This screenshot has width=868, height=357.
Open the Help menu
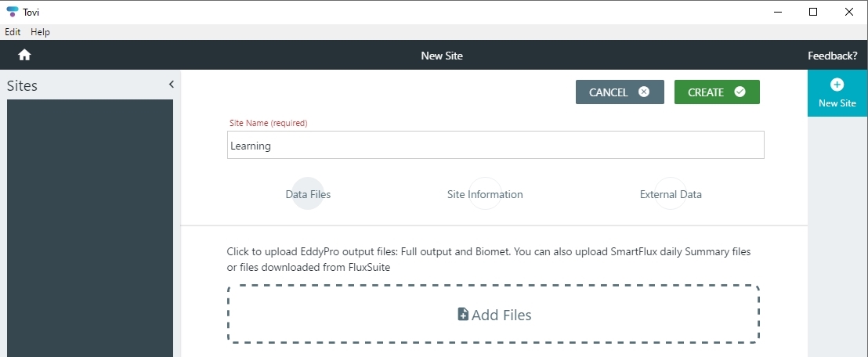[x=41, y=32]
